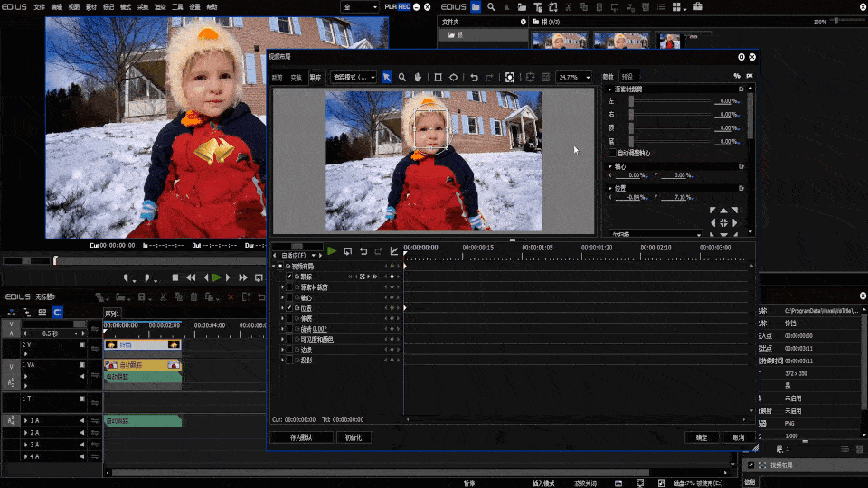The width and height of the screenshot is (868, 488).
Task: Toggle the 视频布局 checkbox in effects panel
Action: pyautogui.click(x=750, y=465)
